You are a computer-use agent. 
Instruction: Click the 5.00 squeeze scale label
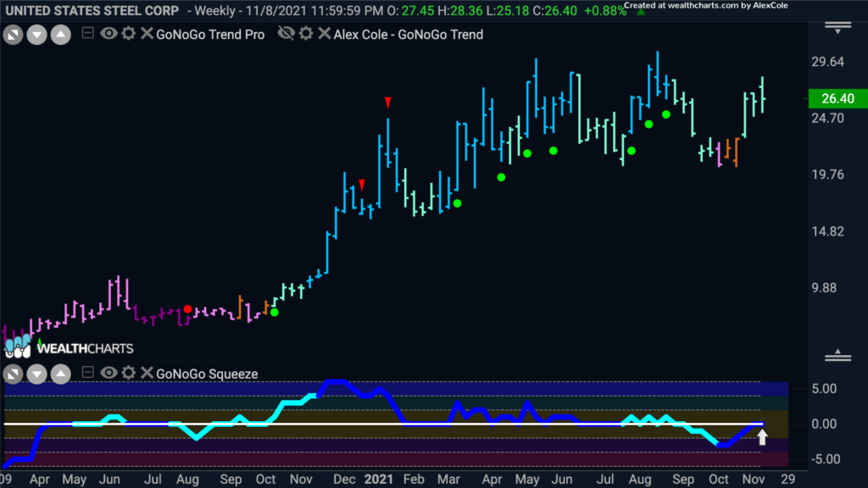tap(824, 389)
